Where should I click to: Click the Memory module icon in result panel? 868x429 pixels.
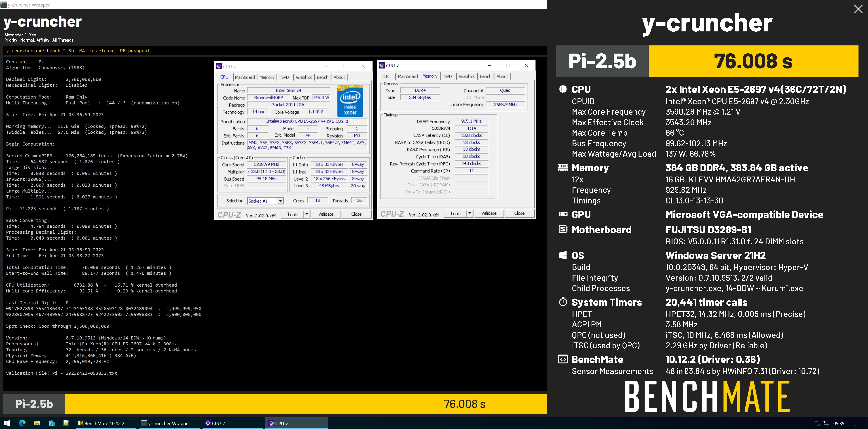point(563,167)
